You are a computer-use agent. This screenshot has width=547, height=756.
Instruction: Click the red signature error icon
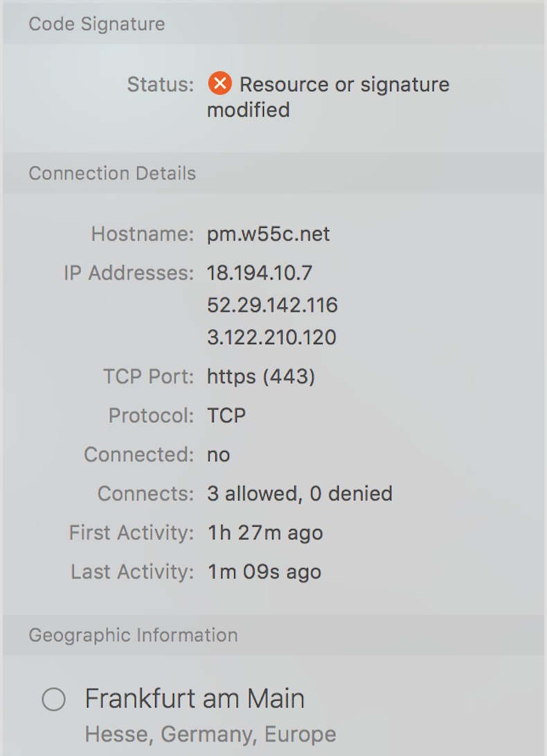pos(220,84)
